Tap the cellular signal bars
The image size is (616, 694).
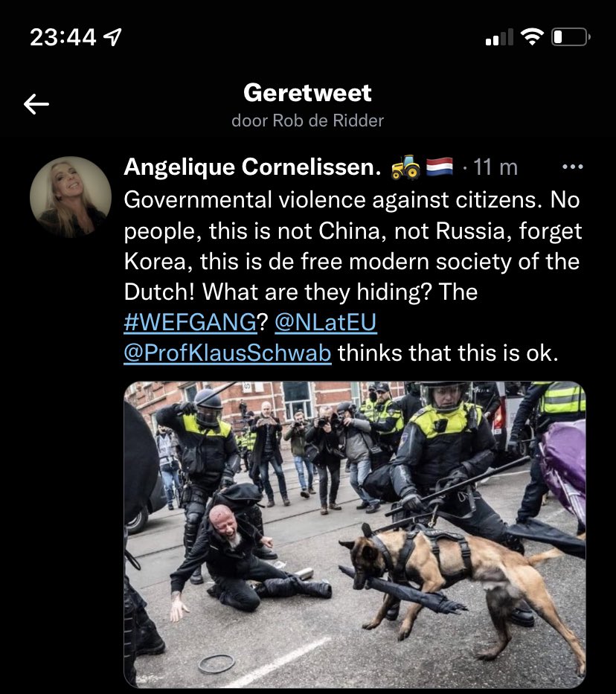(x=499, y=37)
